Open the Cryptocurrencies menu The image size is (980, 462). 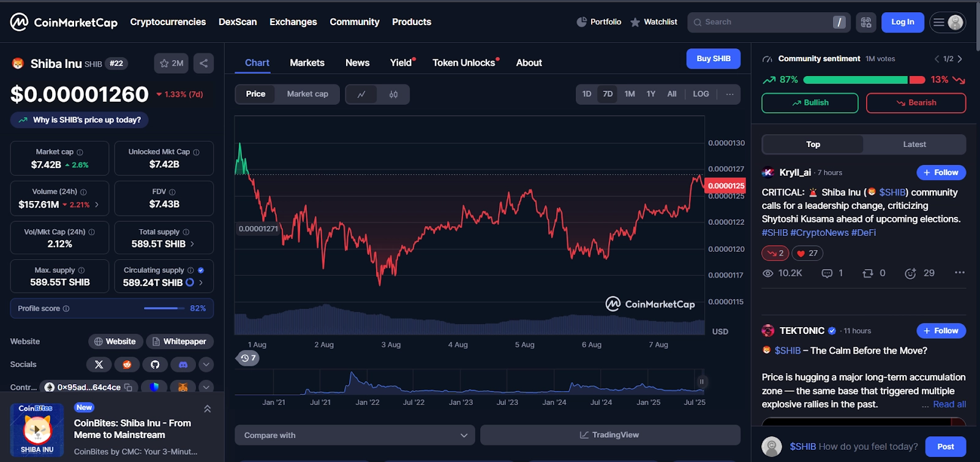(x=168, y=22)
